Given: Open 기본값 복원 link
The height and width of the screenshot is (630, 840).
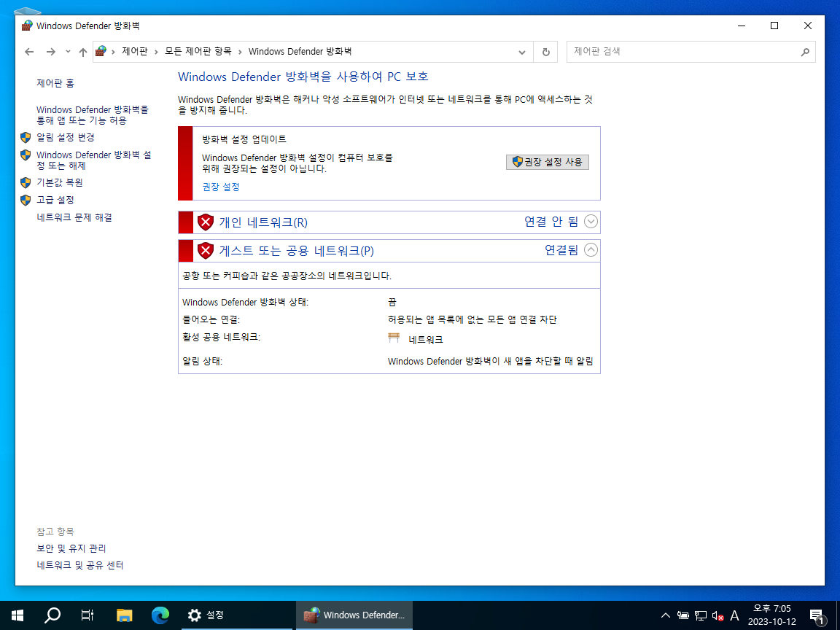Looking at the screenshot, I should [x=60, y=182].
